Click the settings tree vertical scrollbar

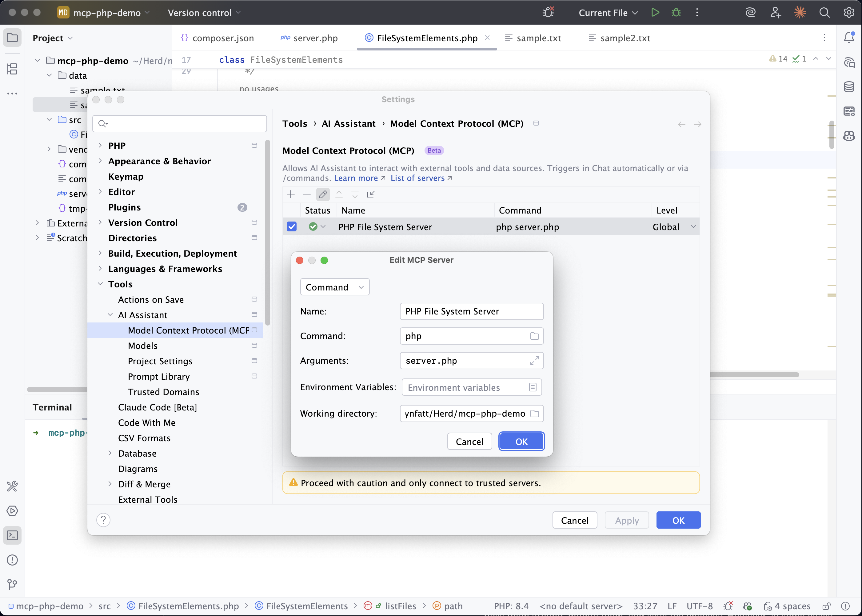point(268,232)
